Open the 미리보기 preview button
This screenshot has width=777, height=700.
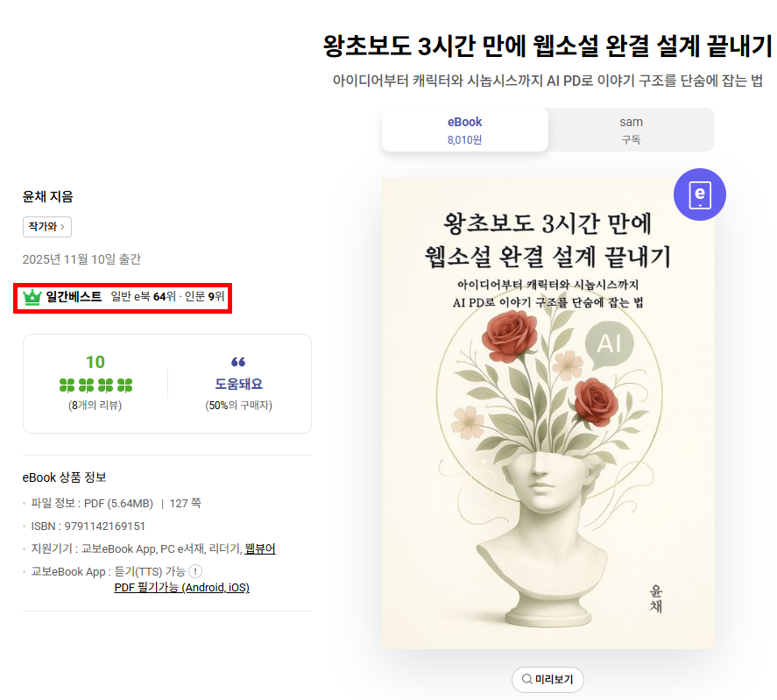click(x=547, y=679)
